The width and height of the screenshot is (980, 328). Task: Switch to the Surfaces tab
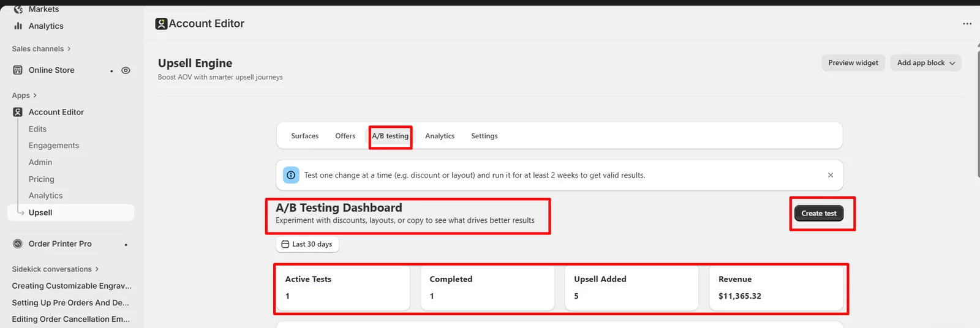click(x=304, y=136)
